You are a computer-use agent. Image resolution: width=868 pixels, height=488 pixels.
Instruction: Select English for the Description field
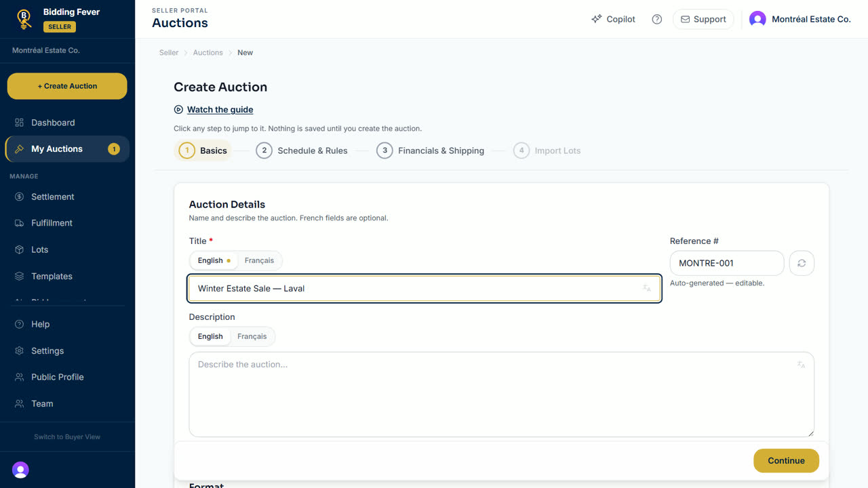tap(210, 336)
